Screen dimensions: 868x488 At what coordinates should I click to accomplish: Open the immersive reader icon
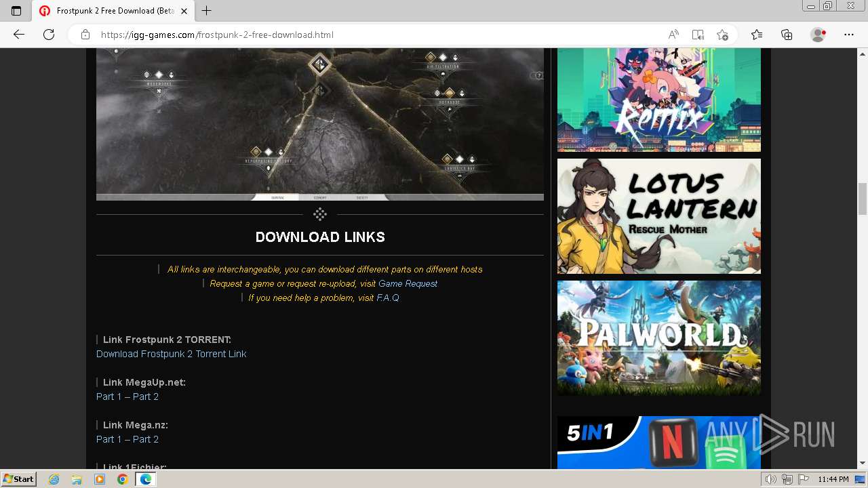(x=698, y=35)
